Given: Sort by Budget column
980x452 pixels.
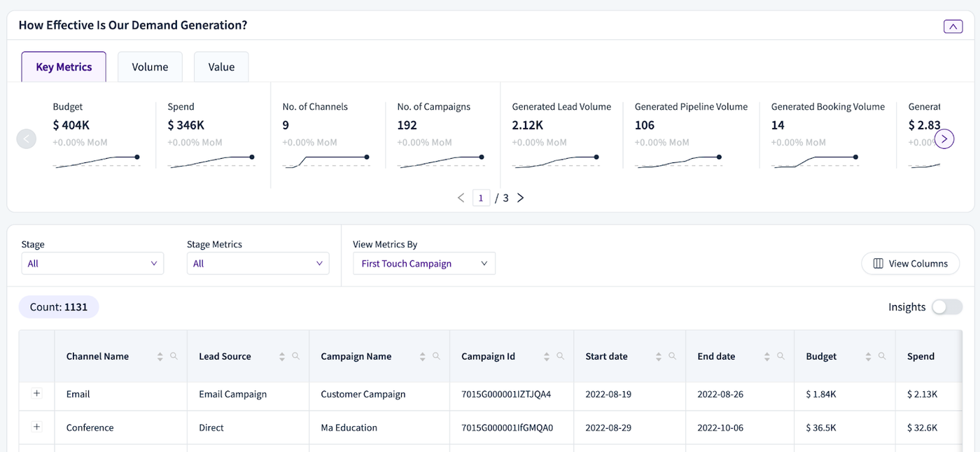Looking at the screenshot, I should (x=869, y=356).
